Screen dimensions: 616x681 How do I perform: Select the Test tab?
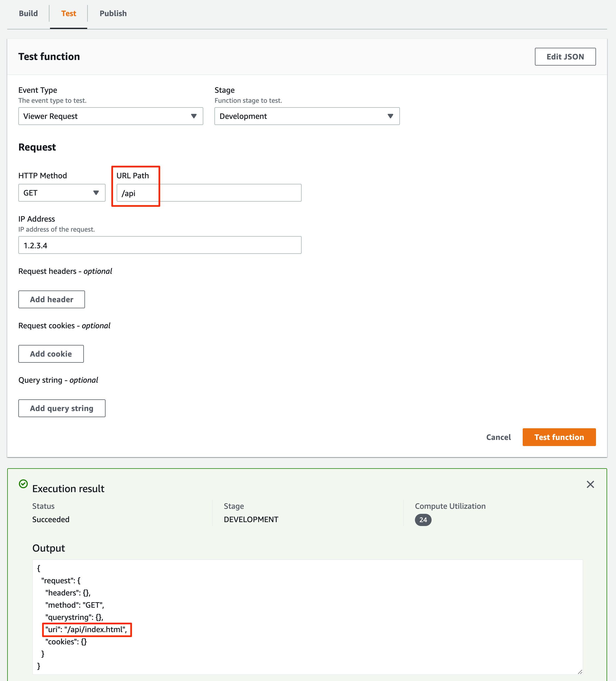pos(69,14)
